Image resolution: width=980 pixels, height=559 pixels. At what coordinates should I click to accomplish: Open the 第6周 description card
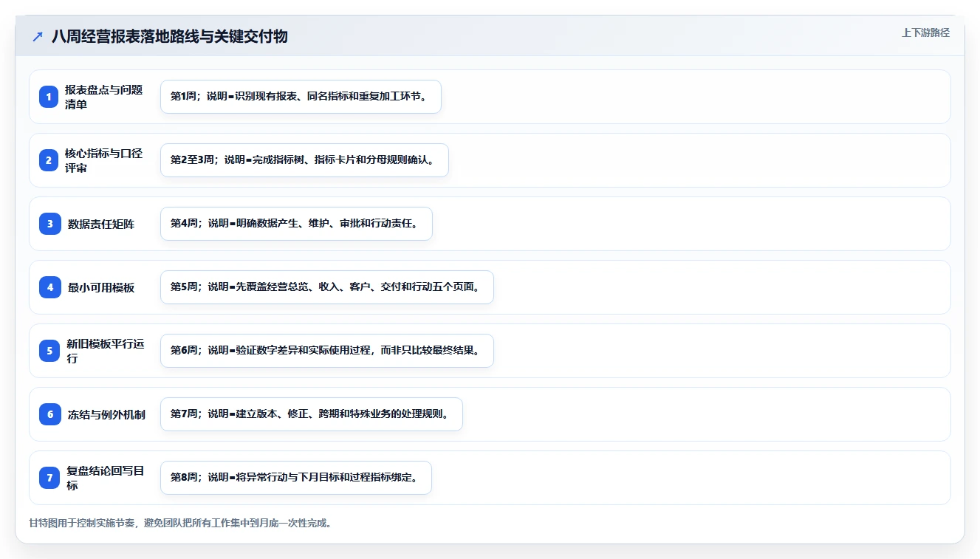click(326, 351)
